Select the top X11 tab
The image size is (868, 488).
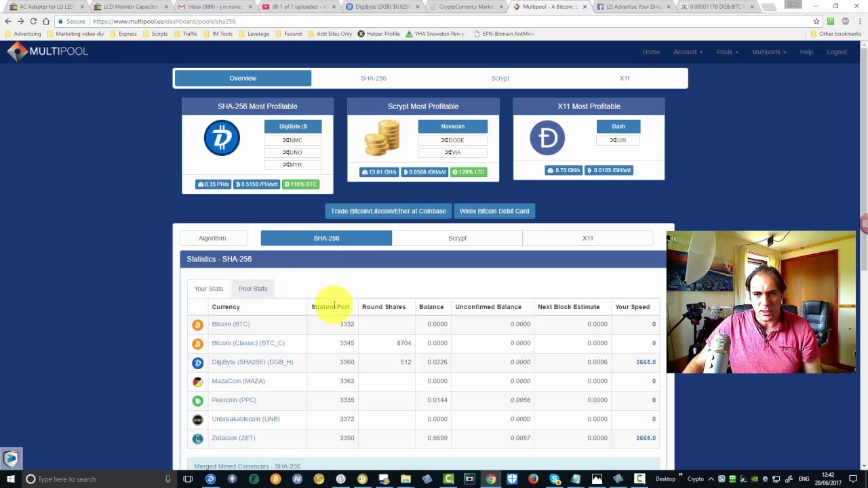coord(625,78)
